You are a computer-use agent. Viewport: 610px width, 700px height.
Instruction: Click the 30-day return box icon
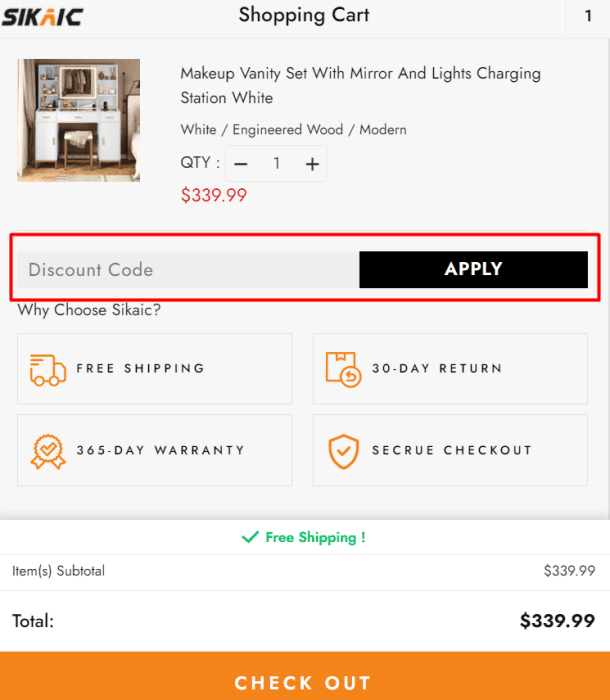(343, 369)
